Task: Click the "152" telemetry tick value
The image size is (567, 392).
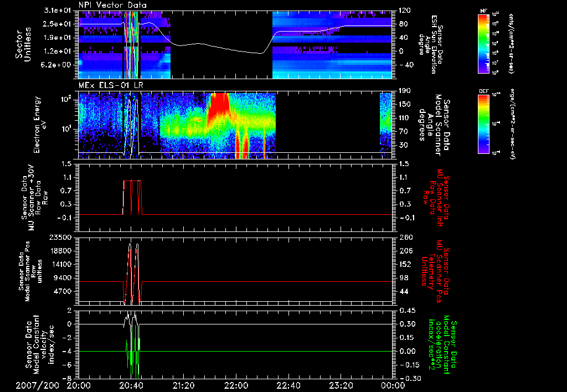Action: 404,264
